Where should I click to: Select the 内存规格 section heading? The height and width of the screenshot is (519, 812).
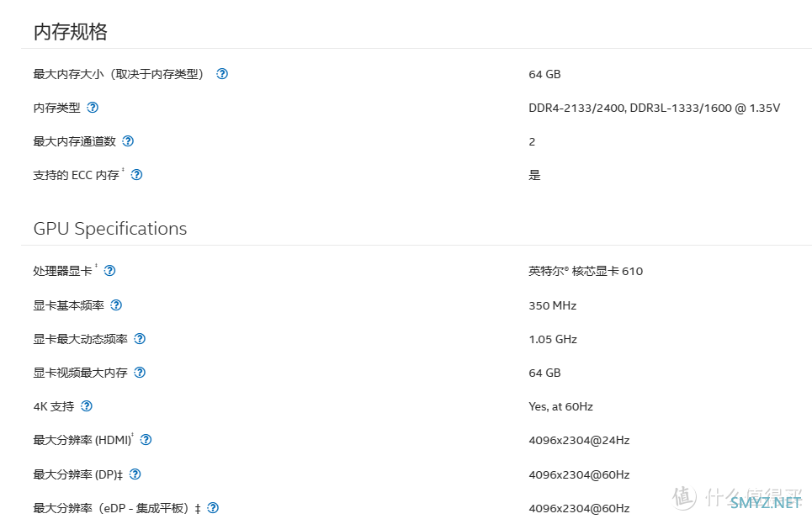[71, 32]
